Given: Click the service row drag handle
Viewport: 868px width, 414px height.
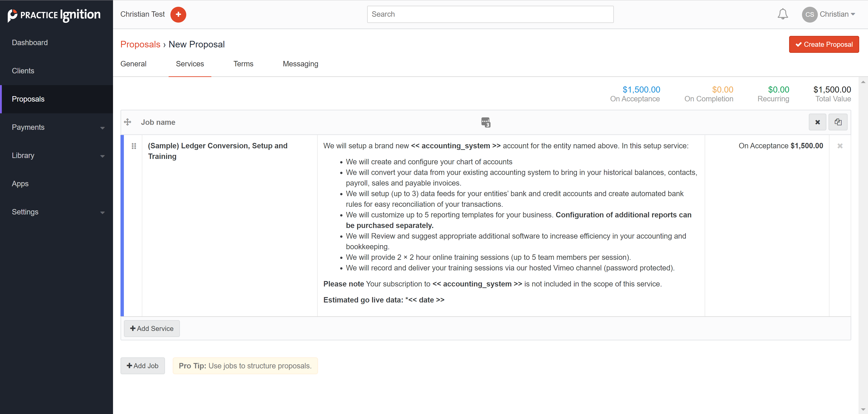Looking at the screenshot, I should tap(134, 146).
